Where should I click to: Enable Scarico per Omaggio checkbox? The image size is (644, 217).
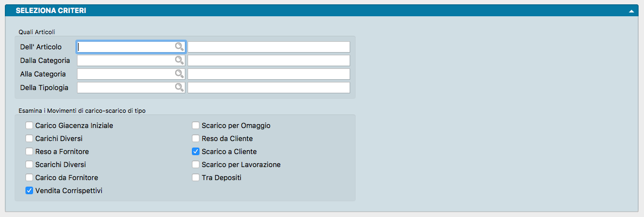click(x=196, y=125)
